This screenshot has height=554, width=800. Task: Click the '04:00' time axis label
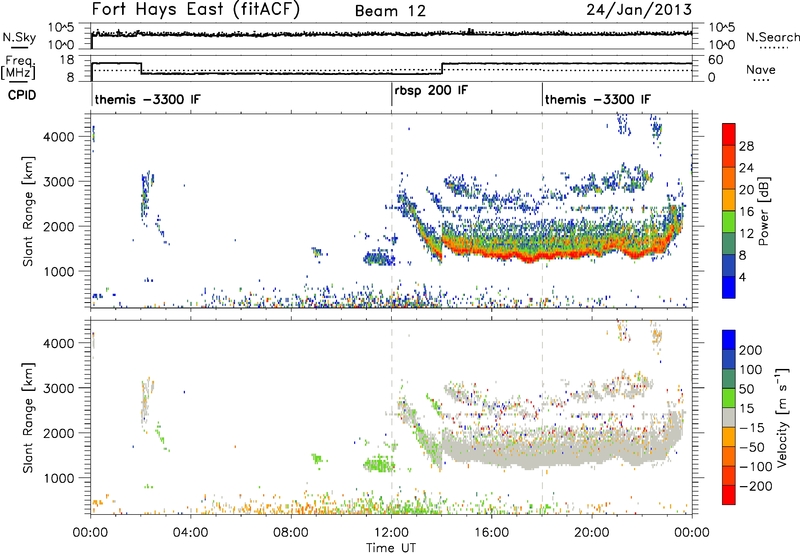click(x=190, y=533)
